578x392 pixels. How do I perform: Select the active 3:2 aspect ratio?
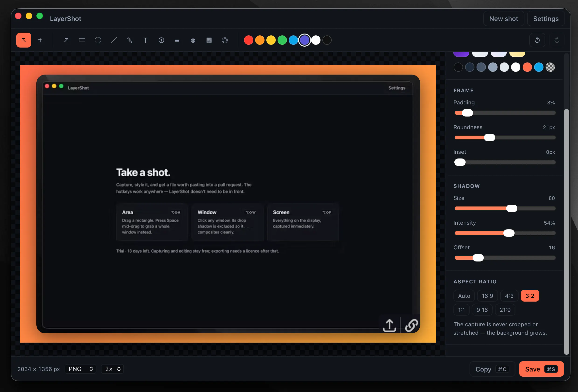(x=530, y=296)
